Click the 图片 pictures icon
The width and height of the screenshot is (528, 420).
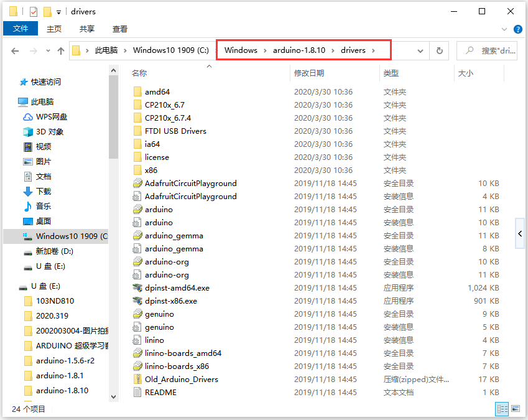[28, 162]
